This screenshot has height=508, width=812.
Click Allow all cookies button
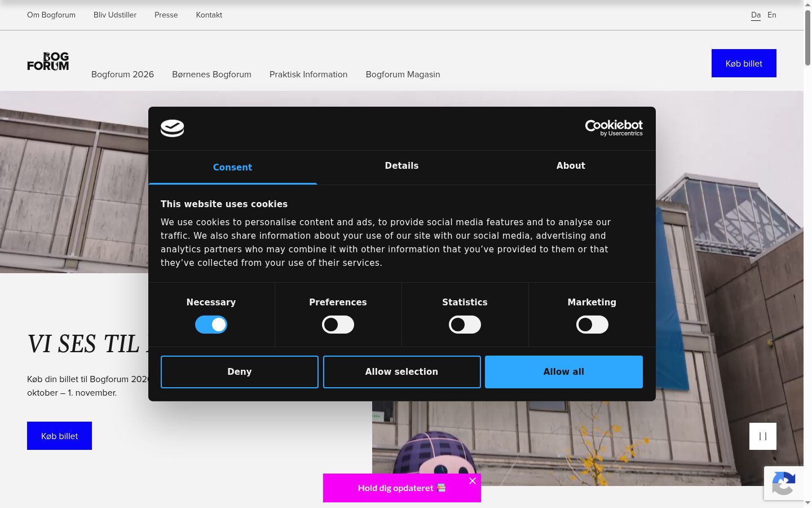point(564,372)
